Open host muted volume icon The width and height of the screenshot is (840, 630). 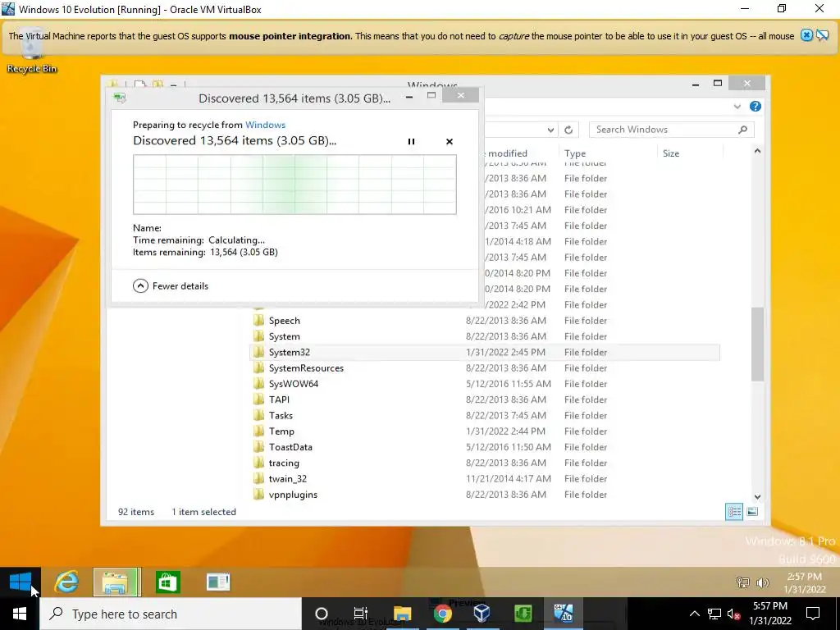(733, 614)
